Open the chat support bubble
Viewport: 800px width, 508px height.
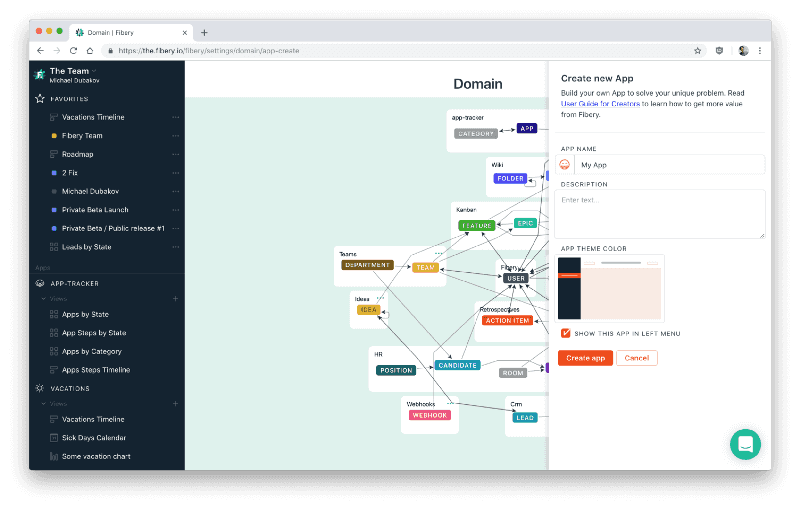(x=745, y=444)
